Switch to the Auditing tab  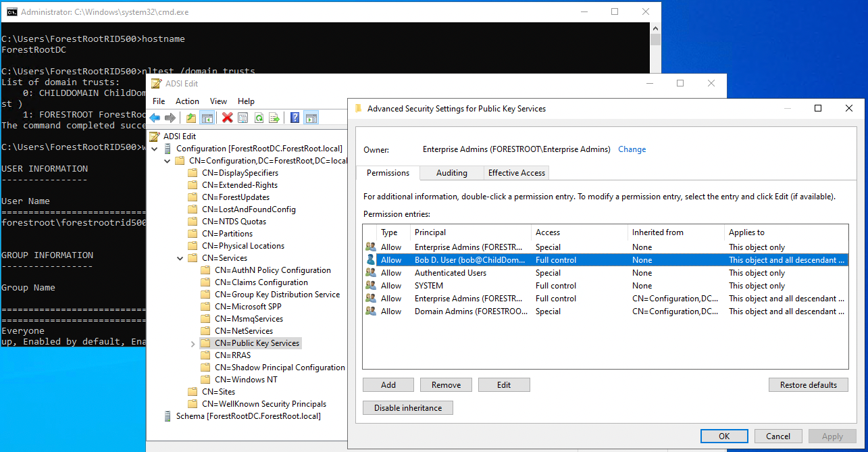coord(452,173)
